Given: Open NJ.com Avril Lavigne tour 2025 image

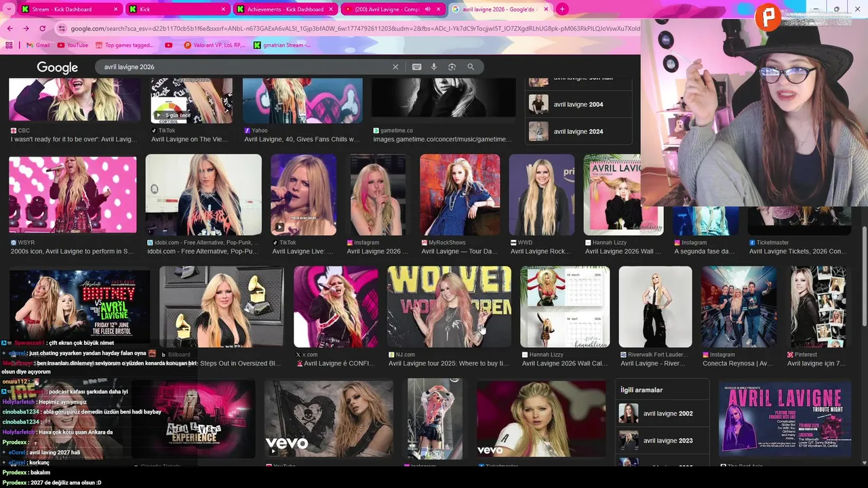Looking at the screenshot, I should 449,306.
